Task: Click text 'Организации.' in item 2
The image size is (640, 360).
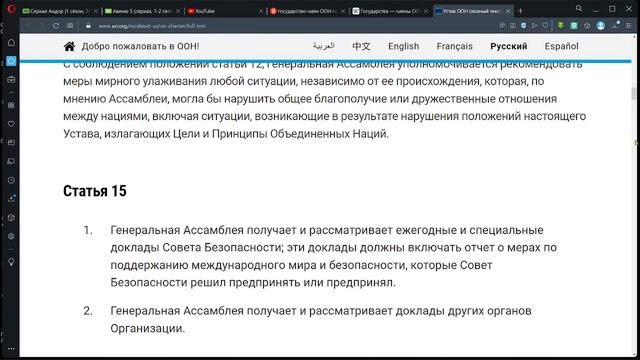Action: click(x=147, y=328)
